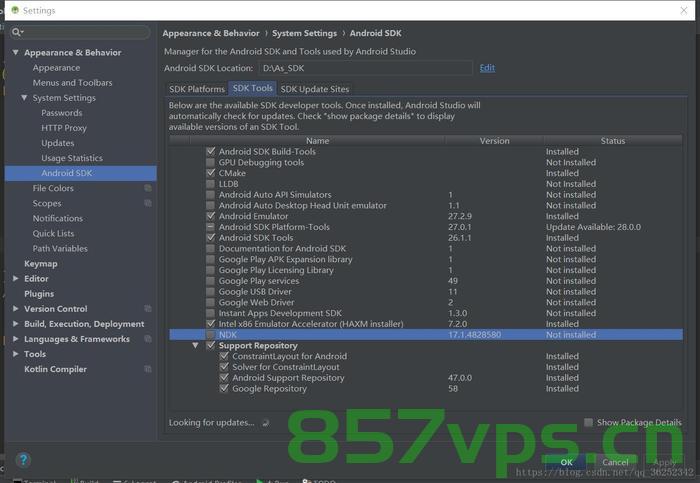Enable GPU Debugging tools checkbox
The image size is (700, 483).
pos(211,162)
